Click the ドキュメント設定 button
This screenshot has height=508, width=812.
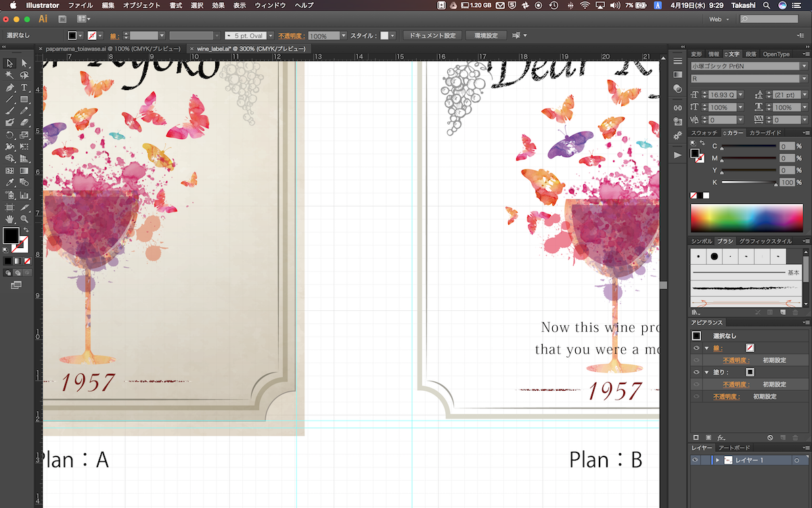[x=432, y=35]
